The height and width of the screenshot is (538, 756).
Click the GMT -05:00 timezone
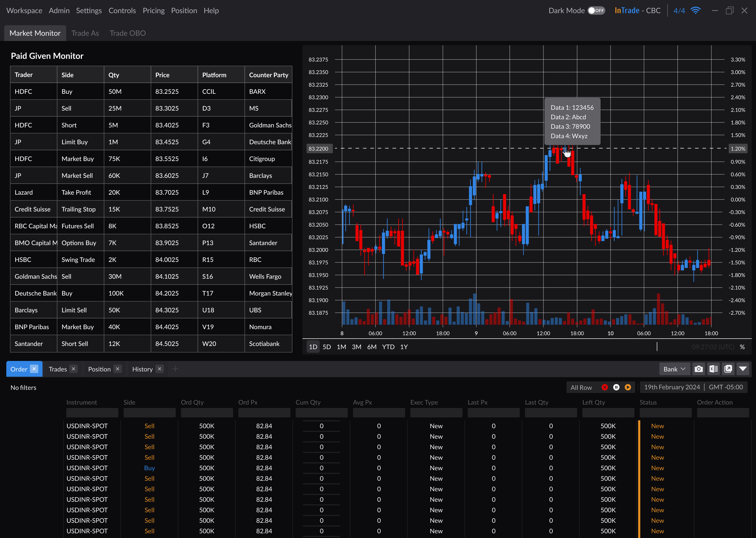pyautogui.click(x=726, y=387)
